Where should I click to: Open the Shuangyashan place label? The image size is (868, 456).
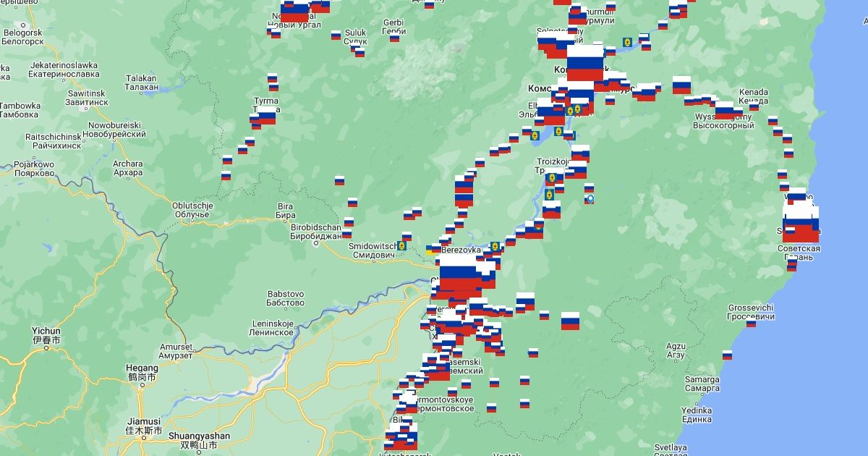(x=199, y=440)
